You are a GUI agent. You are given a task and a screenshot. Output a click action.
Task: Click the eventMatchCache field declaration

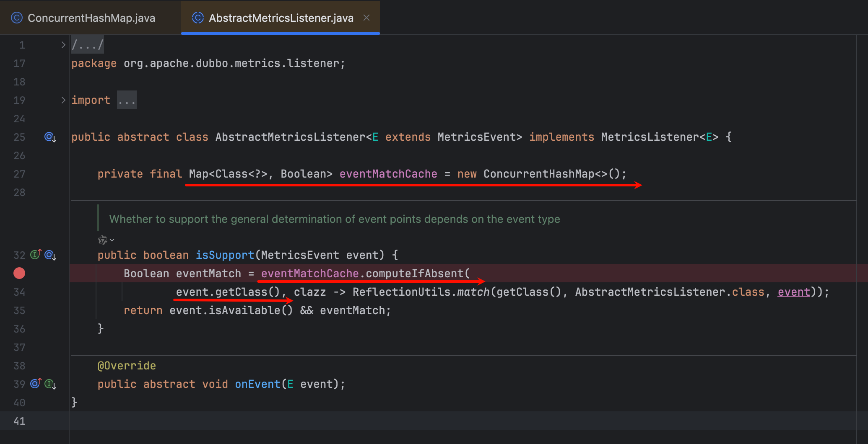click(x=388, y=174)
